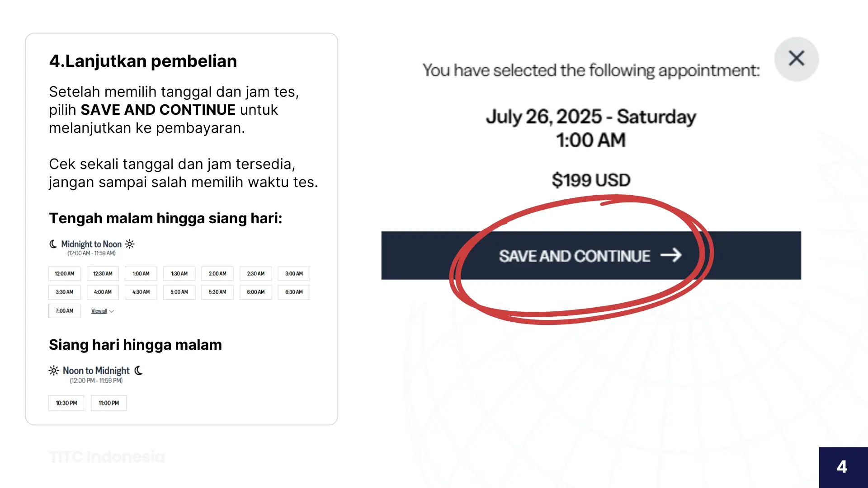Choose the 10:30 PM time slot
Image resolution: width=868 pixels, height=488 pixels.
[x=66, y=403]
